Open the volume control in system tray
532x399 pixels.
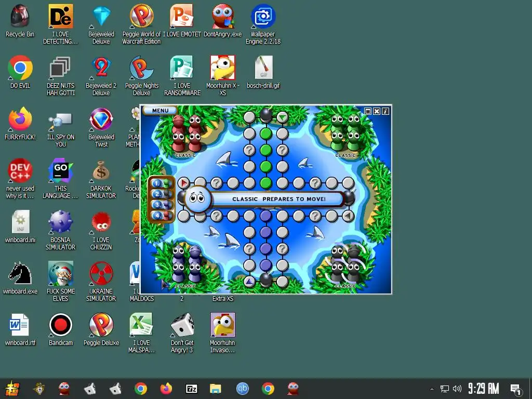(x=457, y=389)
